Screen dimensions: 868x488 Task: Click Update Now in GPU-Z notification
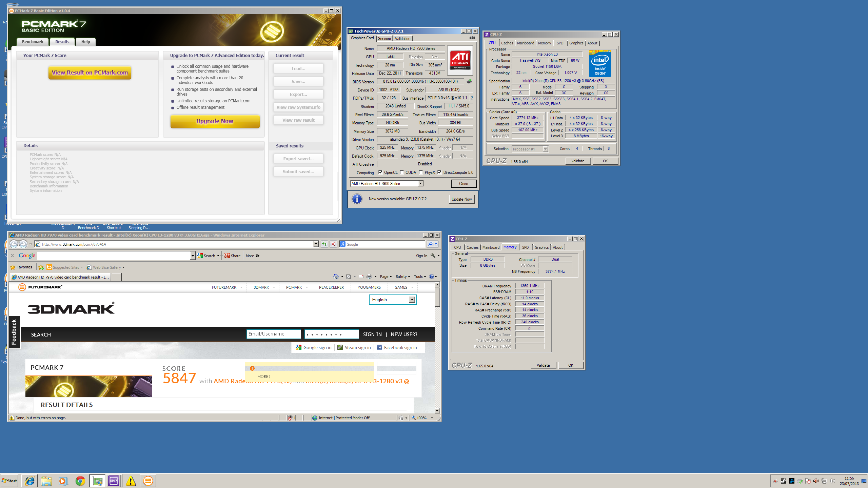(461, 199)
